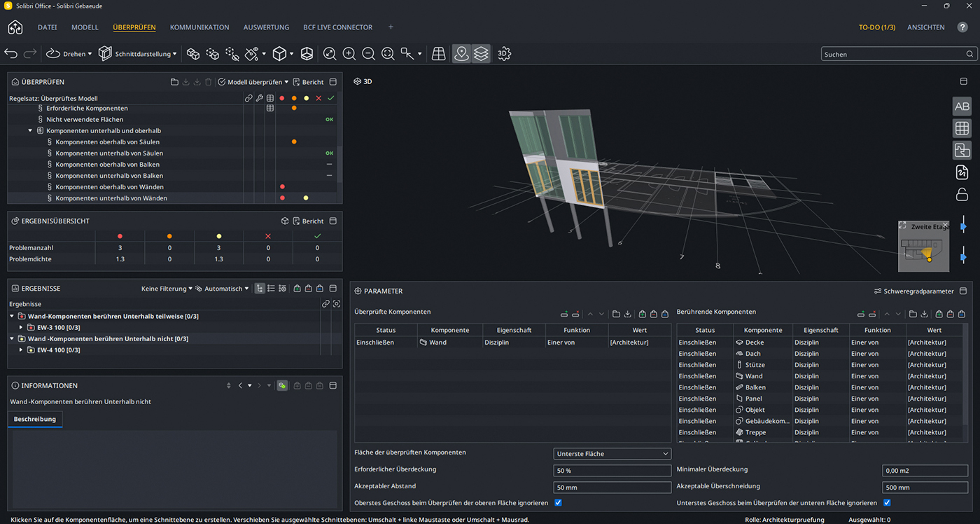
Task: Open TO-DO (1/3) in top right
Action: pos(876,27)
